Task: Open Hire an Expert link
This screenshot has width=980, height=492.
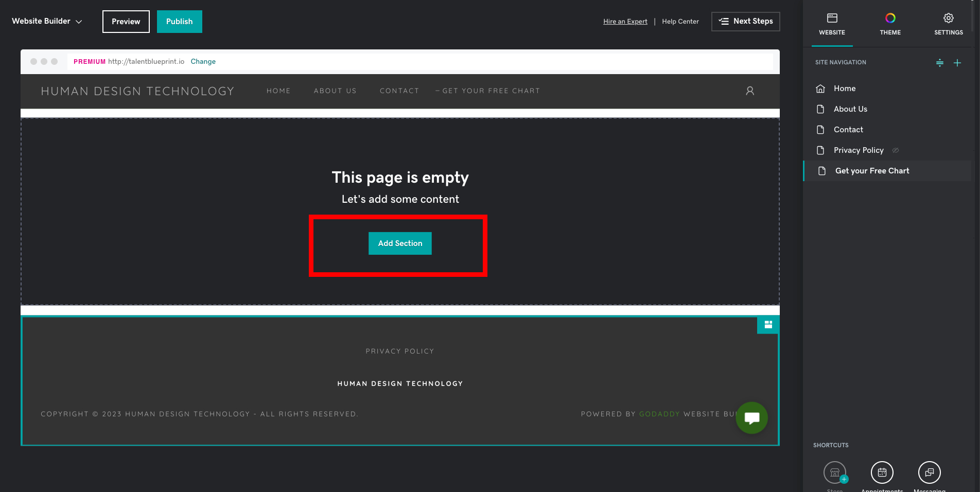Action: click(625, 22)
